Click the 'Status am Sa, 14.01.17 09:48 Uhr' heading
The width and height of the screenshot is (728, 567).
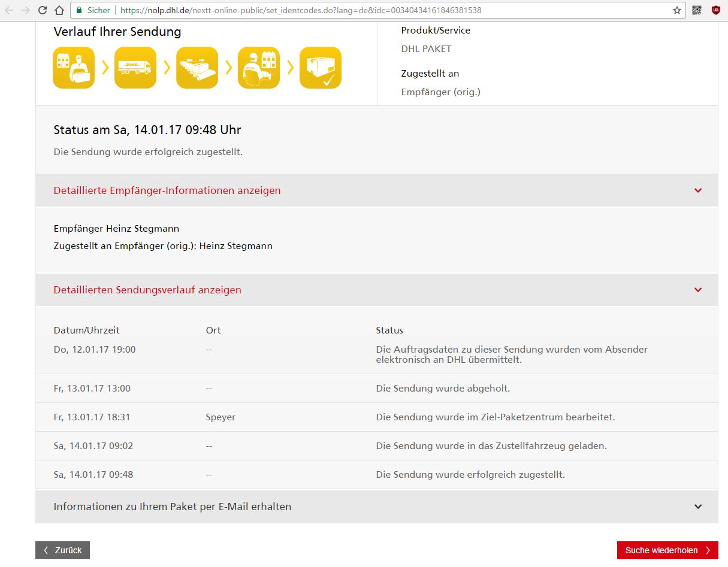click(x=147, y=130)
